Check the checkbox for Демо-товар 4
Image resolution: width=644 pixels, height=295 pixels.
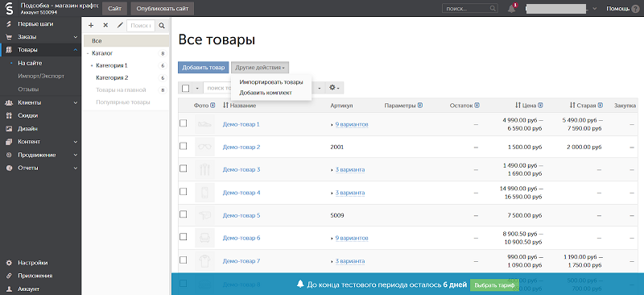click(x=184, y=191)
